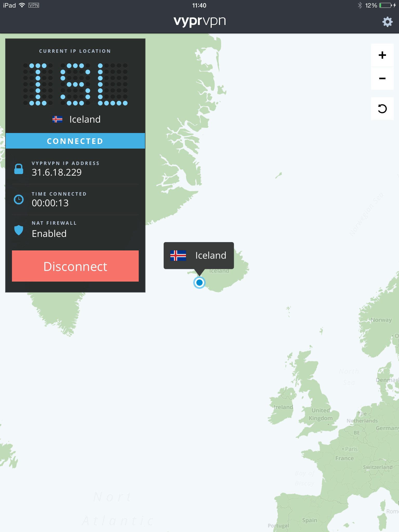Screen dimensions: 399x532
Task: Tap the Spain label on map
Action: click(x=310, y=520)
